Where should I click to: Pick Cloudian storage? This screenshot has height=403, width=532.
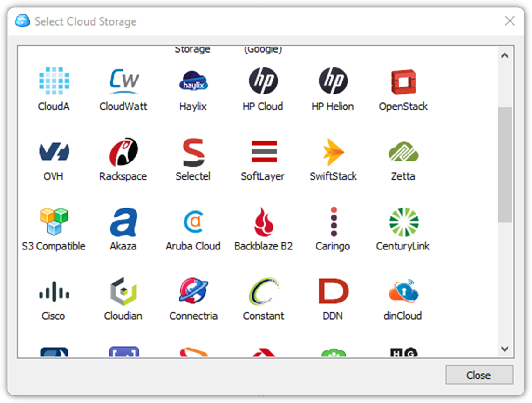124,291
